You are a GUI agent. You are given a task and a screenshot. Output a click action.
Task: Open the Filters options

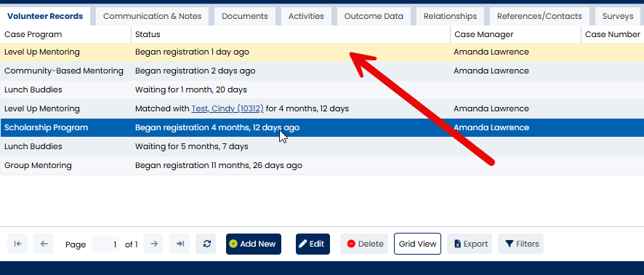[x=520, y=244]
